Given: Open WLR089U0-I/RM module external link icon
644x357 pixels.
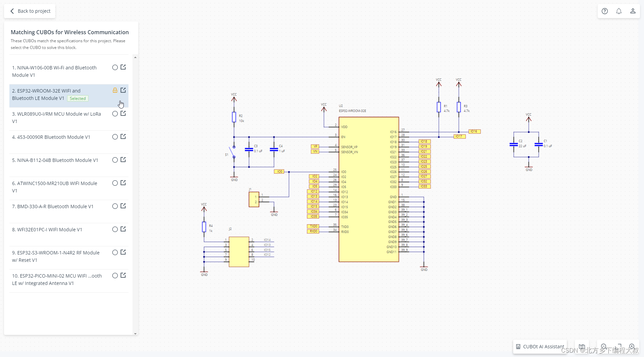Looking at the screenshot, I should pos(123,113).
